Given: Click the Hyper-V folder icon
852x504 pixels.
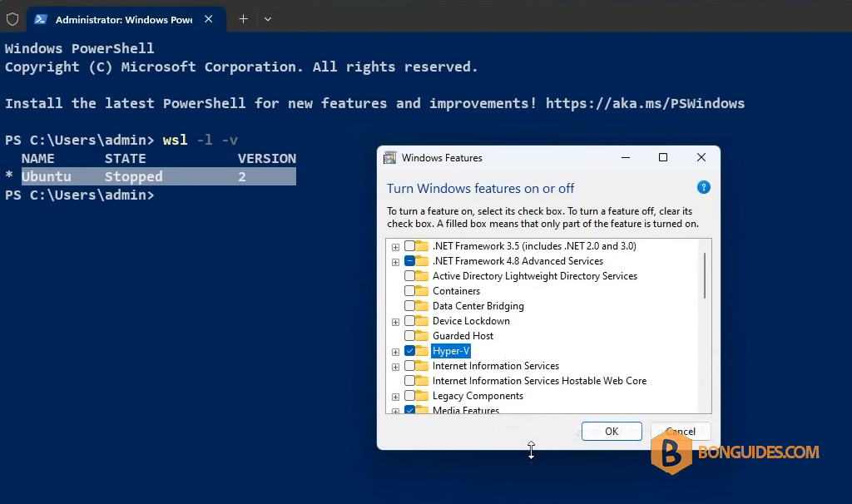Looking at the screenshot, I should pyautogui.click(x=422, y=351).
